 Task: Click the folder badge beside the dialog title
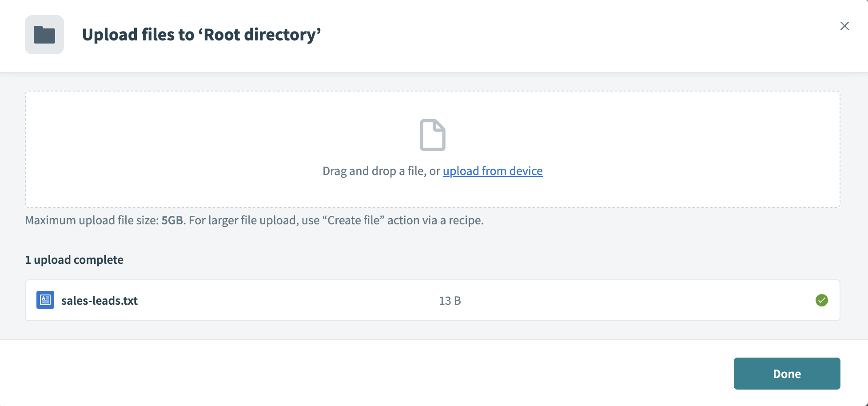[44, 34]
